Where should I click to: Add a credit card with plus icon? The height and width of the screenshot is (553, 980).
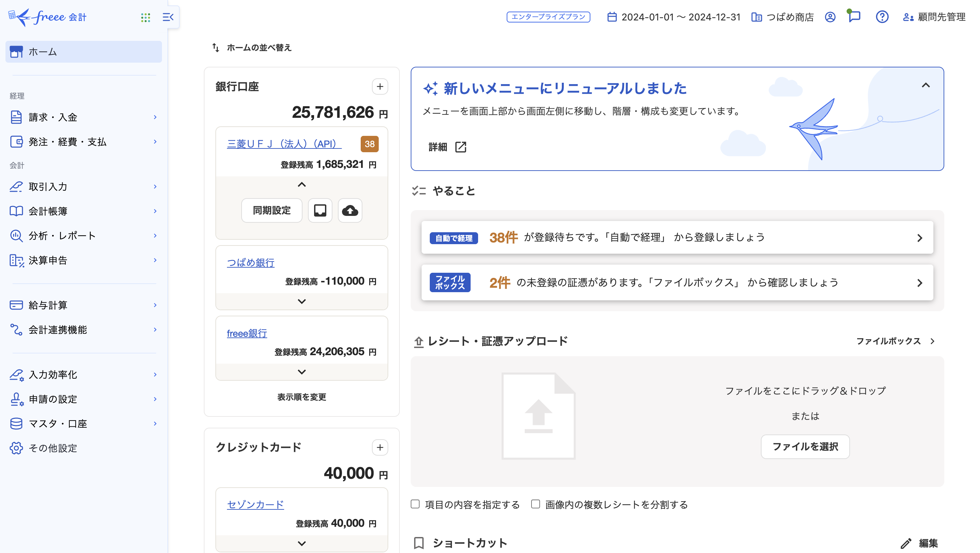point(380,447)
